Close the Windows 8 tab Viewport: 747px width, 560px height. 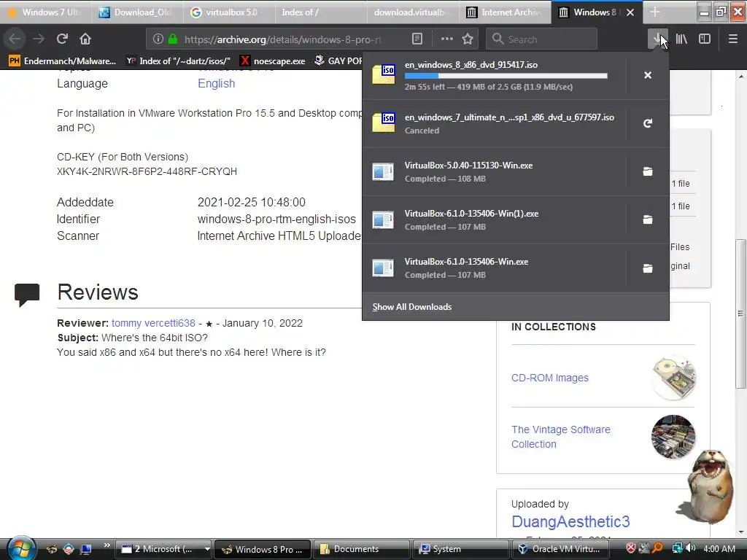(x=630, y=12)
